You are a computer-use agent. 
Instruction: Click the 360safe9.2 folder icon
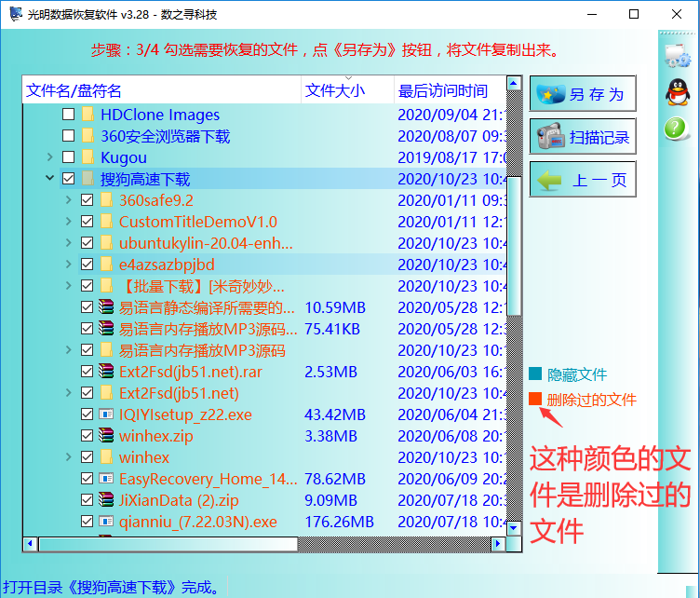coord(106,200)
